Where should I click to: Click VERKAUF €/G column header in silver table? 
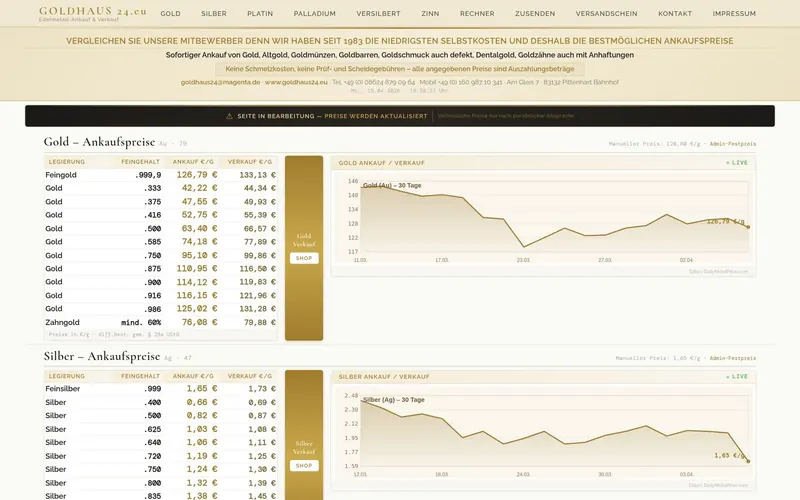pos(250,376)
